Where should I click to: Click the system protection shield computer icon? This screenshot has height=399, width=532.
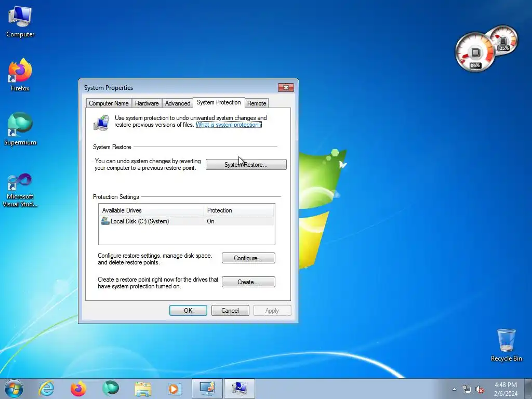pyautogui.click(x=101, y=123)
